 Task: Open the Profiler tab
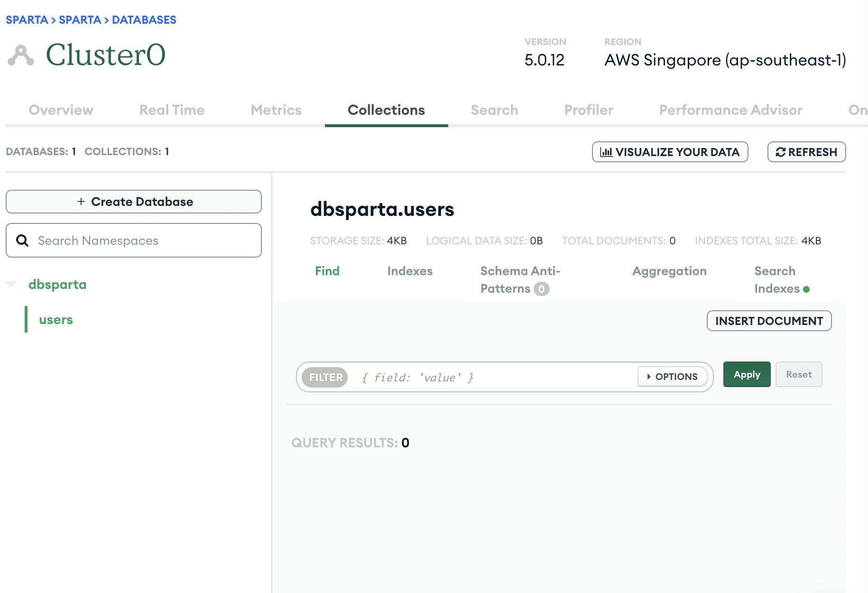point(589,110)
